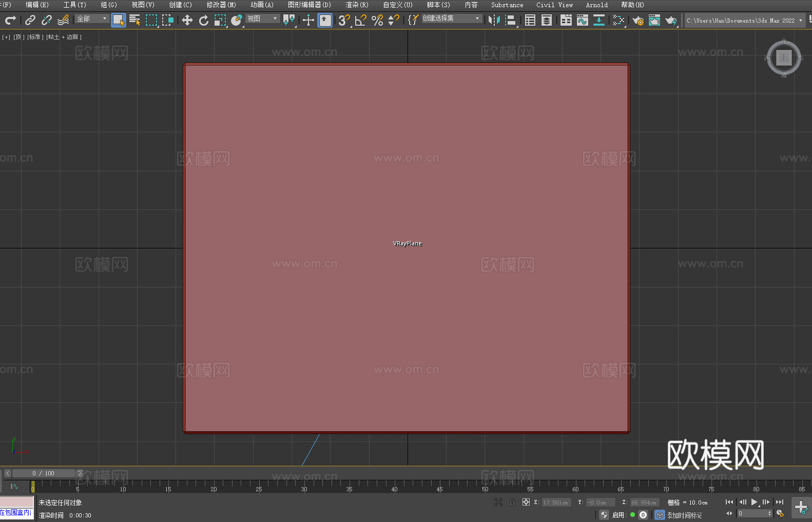
Task: Click the [标准] viewport shading label
Action: tap(35, 37)
